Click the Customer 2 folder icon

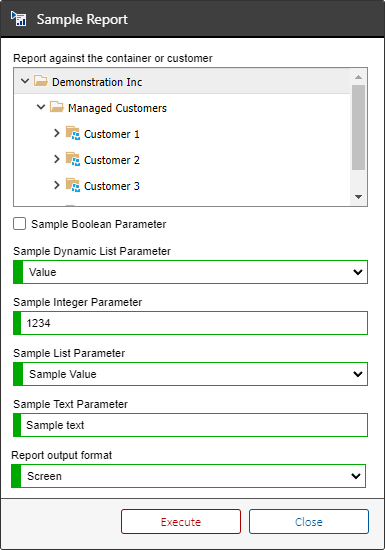[73, 159]
